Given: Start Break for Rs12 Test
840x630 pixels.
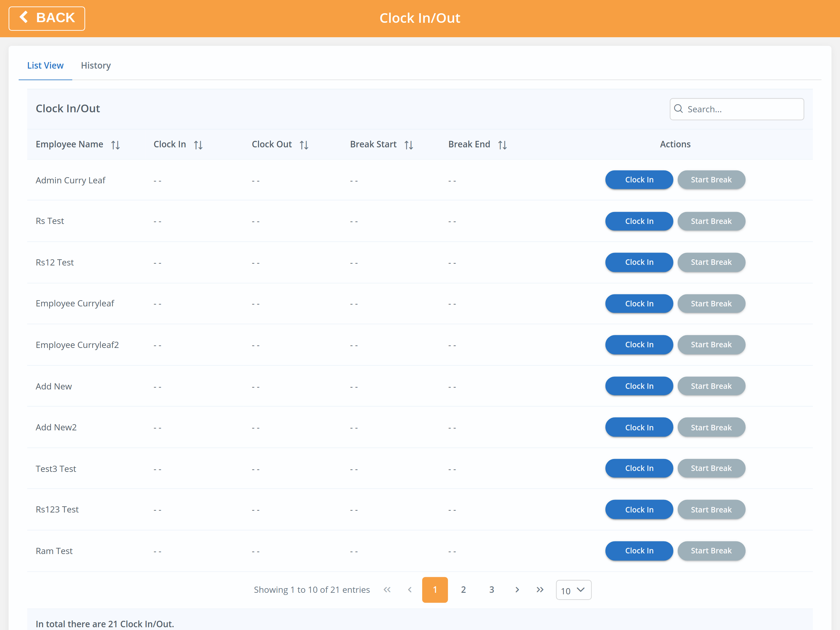Looking at the screenshot, I should point(711,262).
